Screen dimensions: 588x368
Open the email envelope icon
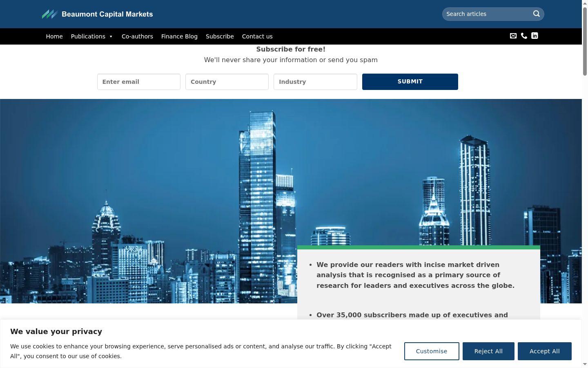point(513,36)
